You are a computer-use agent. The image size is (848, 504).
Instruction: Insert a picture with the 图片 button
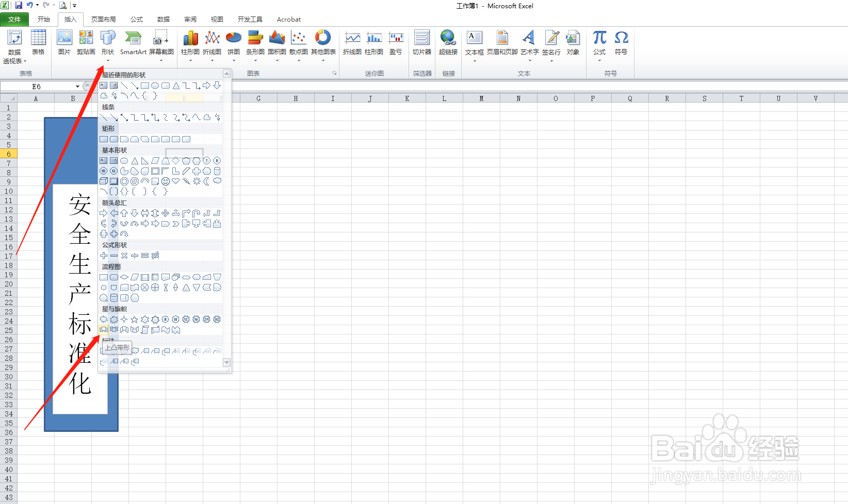point(64,43)
